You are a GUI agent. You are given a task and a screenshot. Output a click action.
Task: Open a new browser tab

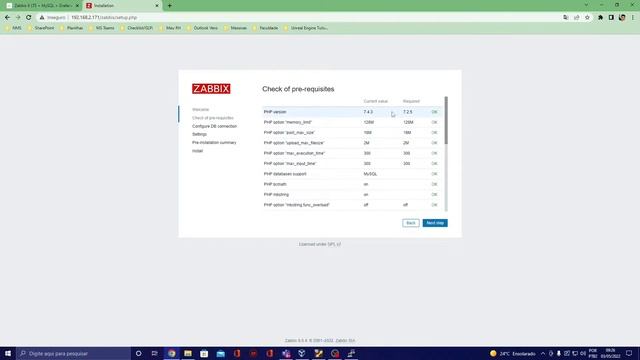pos(169,6)
